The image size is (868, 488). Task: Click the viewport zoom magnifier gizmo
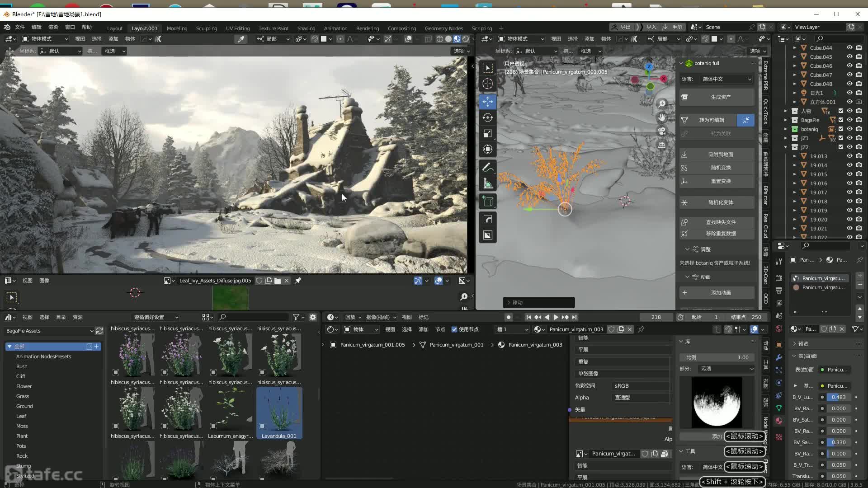point(662,103)
